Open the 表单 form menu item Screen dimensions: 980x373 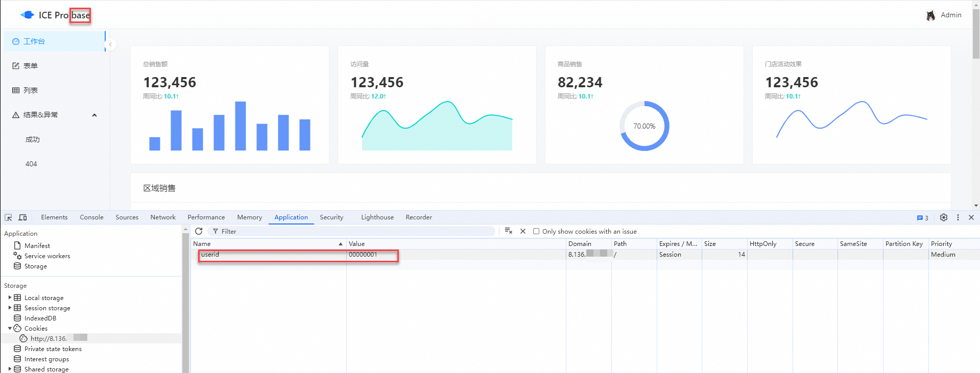coord(55,66)
